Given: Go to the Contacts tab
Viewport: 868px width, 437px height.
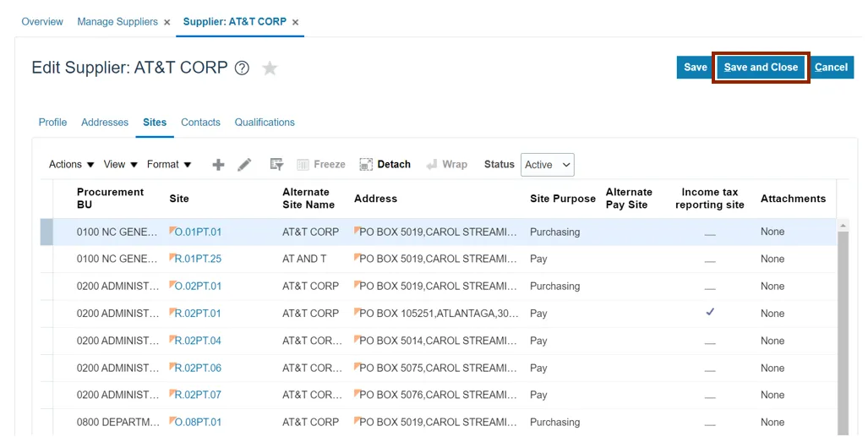Looking at the screenshot, I should click(x=200, y=123).
